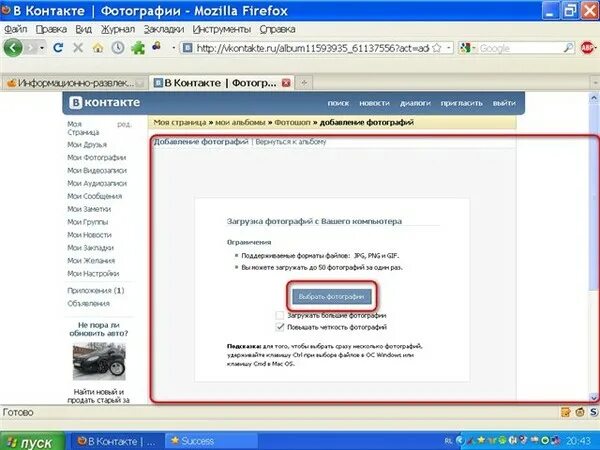Image resolution: width=600 pixels, height=450 pixels.
Task: Click the search magnifier in Google box
Action: [x=569, y=48]
